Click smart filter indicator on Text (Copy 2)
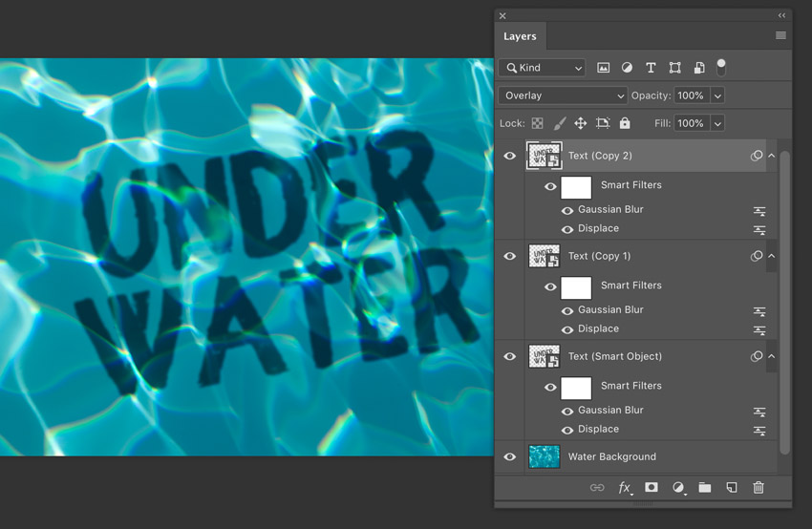The image size is (812, 529). [x=756, y=156]
